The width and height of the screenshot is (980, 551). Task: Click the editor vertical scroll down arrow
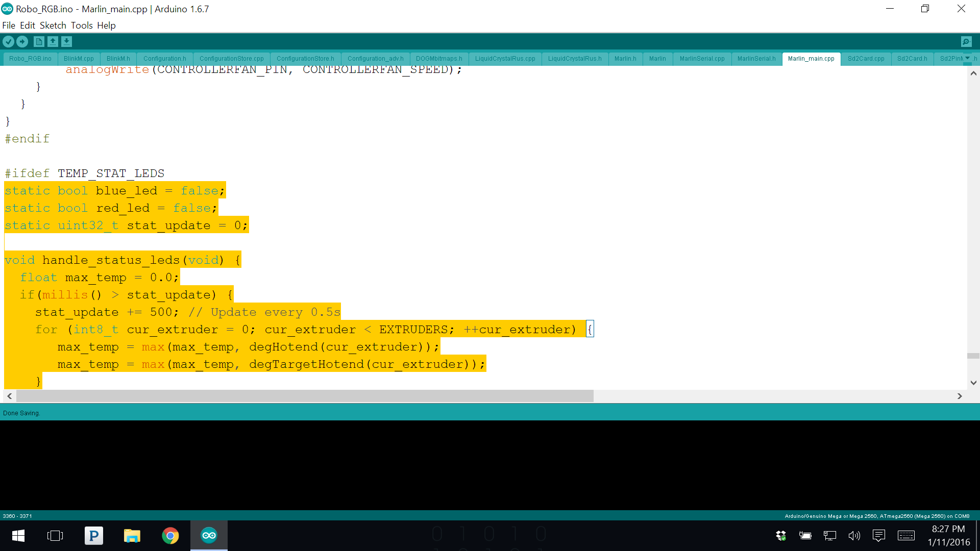point(973,383)
